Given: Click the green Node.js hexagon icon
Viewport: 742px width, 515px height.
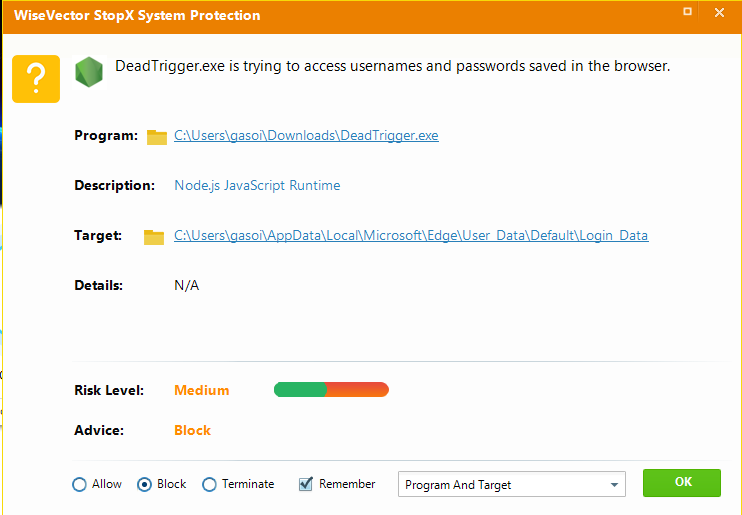Looking at the screenshot, I should (x=90, y=71).
